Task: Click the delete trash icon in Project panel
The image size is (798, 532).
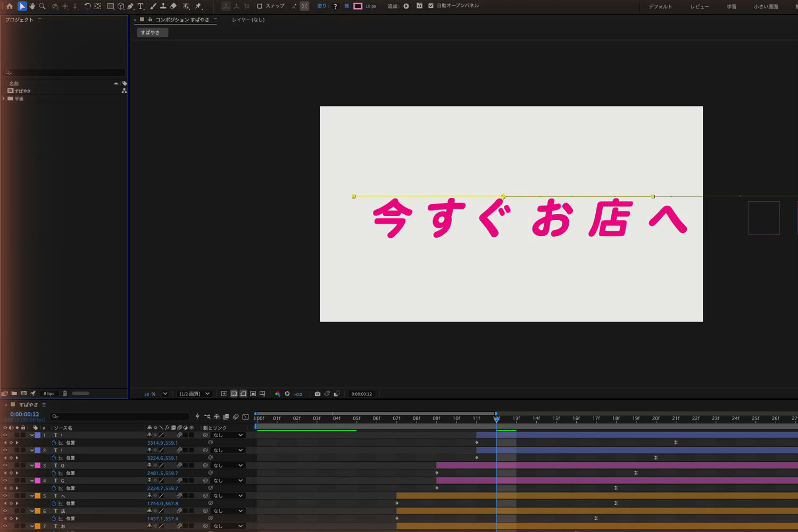Action: pyautogui.click(x=65, y=394)
